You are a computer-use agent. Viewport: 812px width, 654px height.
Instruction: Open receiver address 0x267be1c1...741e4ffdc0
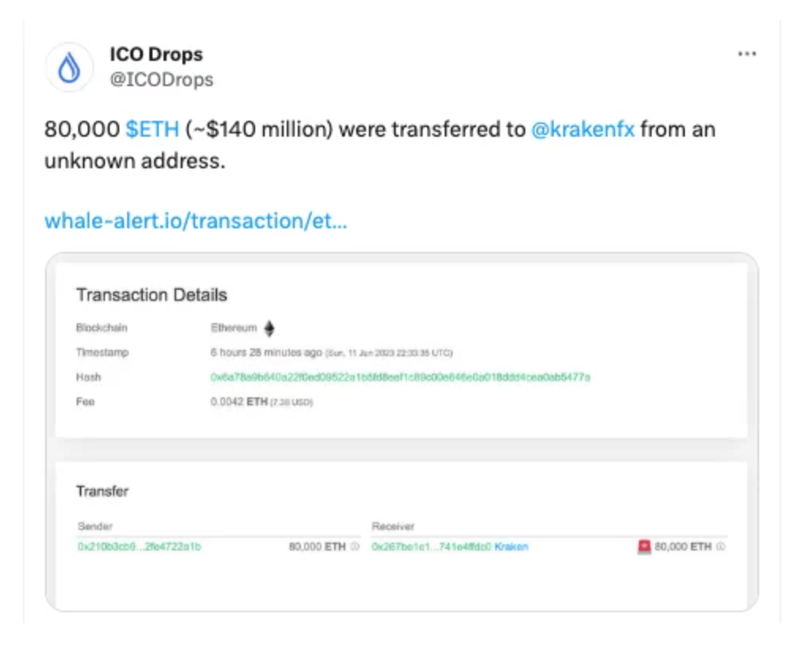(x=431, y=547)
